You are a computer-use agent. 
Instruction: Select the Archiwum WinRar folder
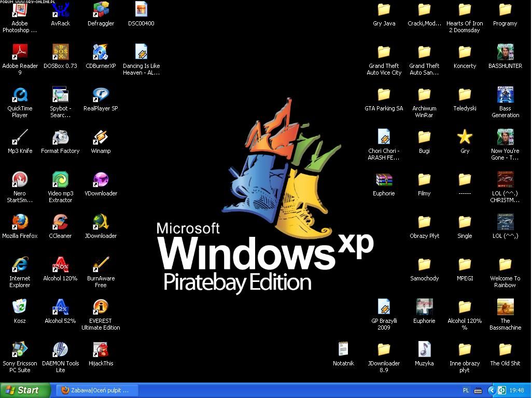click(x=424, y=94)
